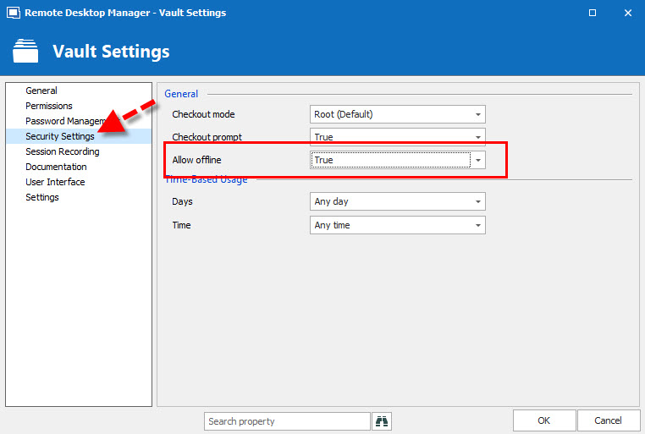645x434 pixels.
Task: Open Session Recording settings
Action: pyautogui.click(x=62, y=152)
